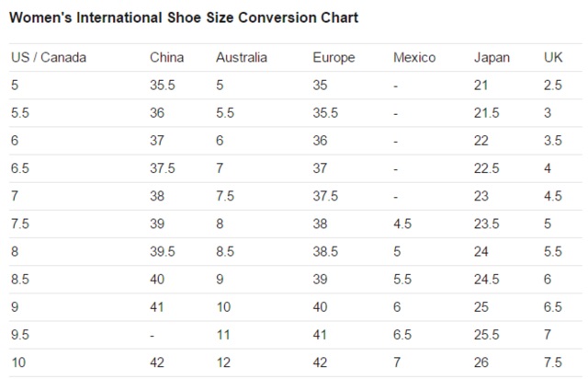The height and width of the screenshot is (379, 588).
Task: Select the Mexico column header
Action: point(414,57)
